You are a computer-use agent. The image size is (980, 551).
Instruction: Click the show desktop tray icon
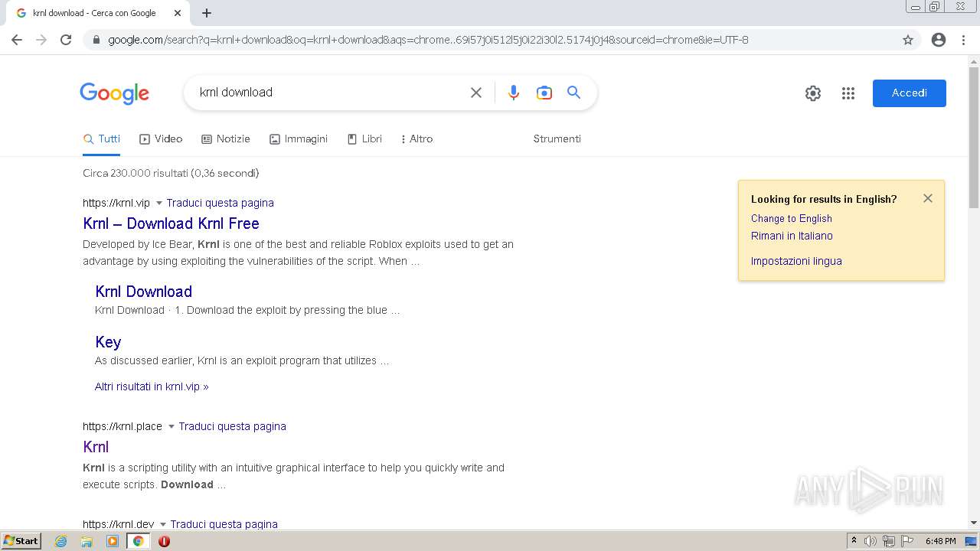(x=971, y=541)
